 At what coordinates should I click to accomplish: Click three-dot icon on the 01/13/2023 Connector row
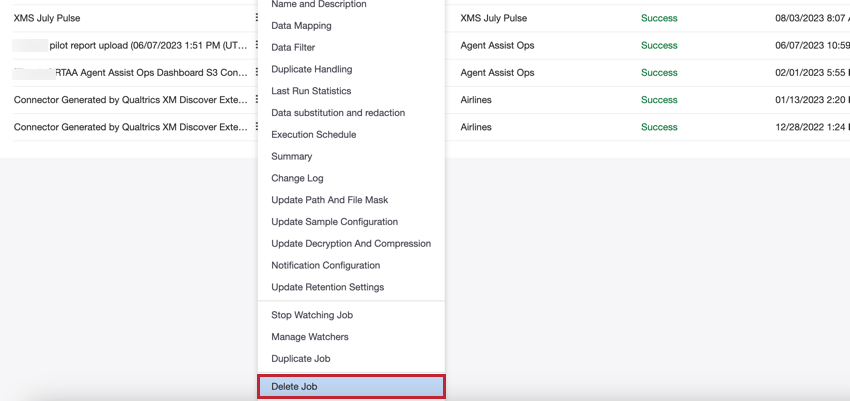[257, 99]
